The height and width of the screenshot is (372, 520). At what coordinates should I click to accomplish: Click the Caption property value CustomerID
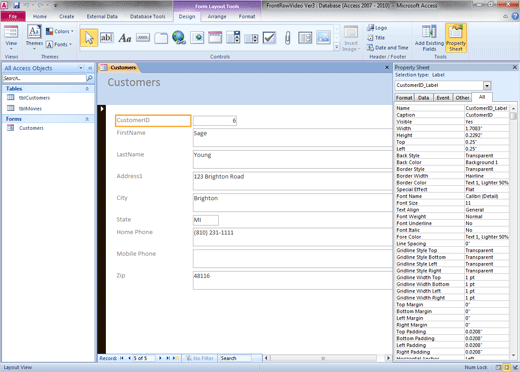[x=487, y=115]
